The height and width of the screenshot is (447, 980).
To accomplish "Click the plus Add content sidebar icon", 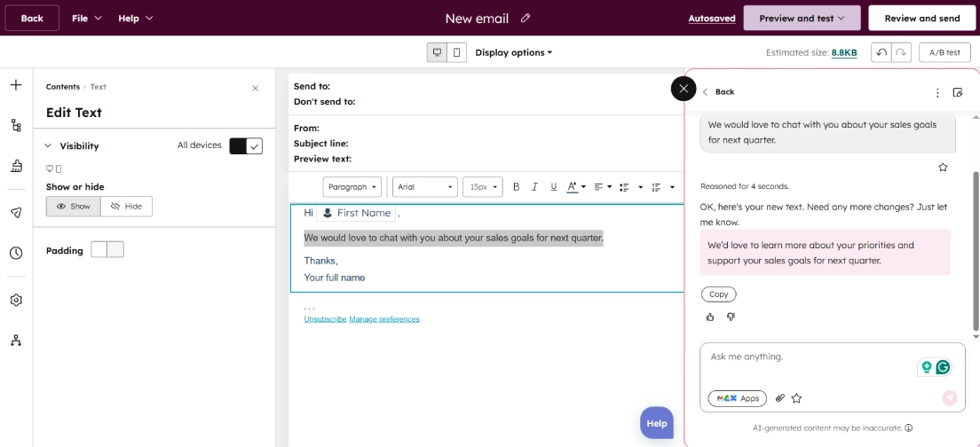I will tap(16, 85).
